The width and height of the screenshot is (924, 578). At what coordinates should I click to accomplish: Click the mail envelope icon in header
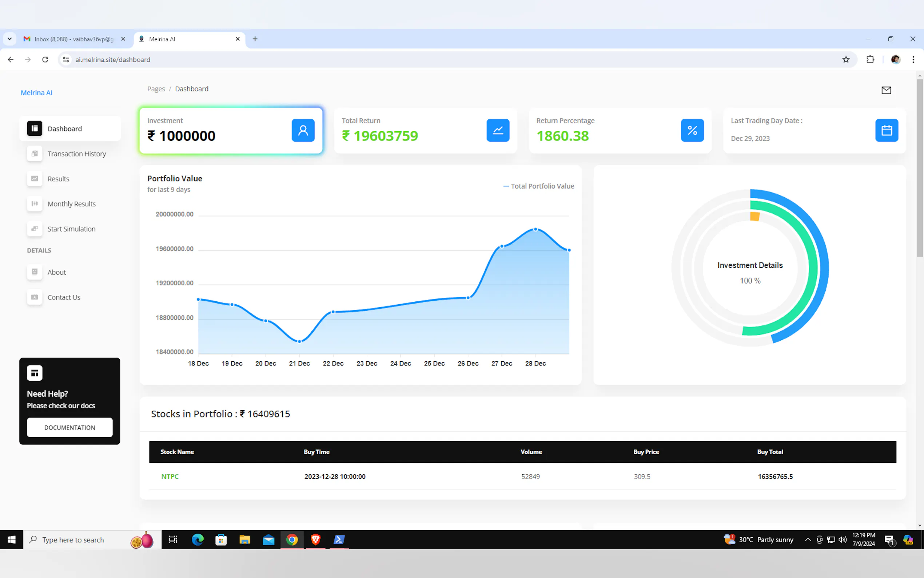click(886, 90)
